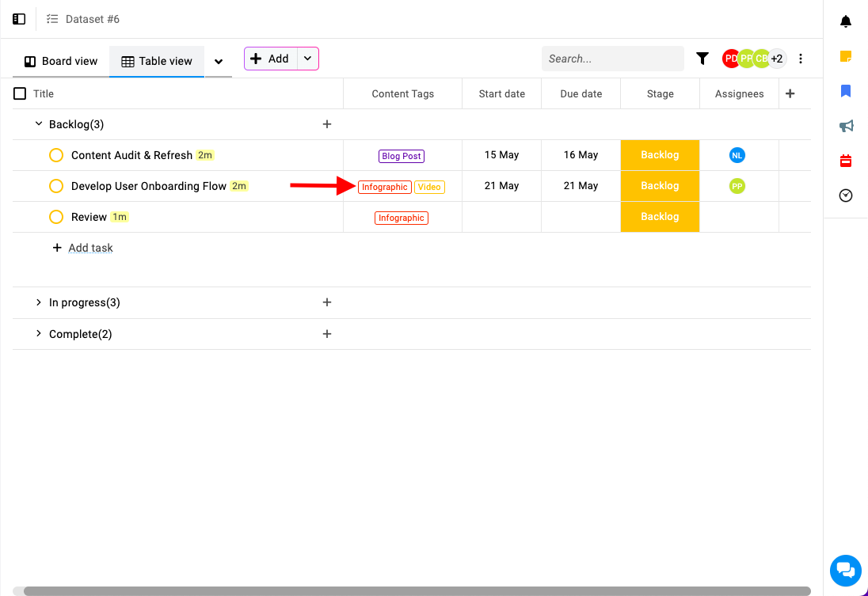This screenshot has height=596, width=868.
Task: Open the three-dot more options menu
Action: 800,59
